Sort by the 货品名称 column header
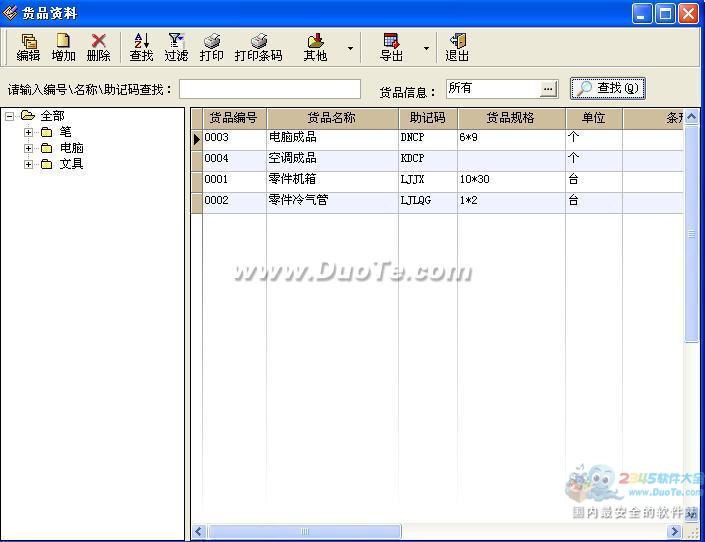Viewport: 705px width, 542px height. pyautogui.click(x=332, y=118)
